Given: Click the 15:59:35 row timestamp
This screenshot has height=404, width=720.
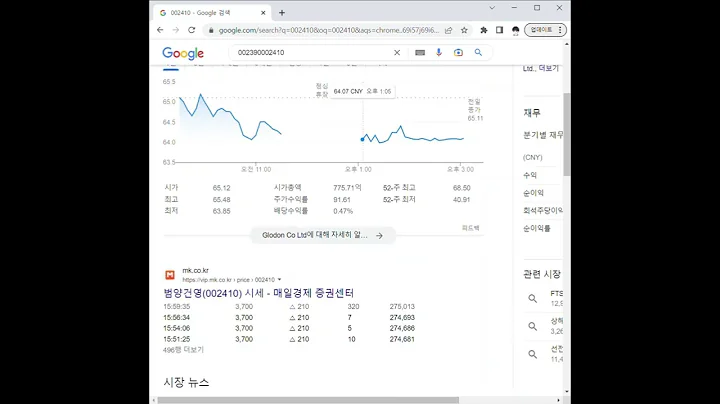Looking at the screenshot, I should click(x=176, y=306).
